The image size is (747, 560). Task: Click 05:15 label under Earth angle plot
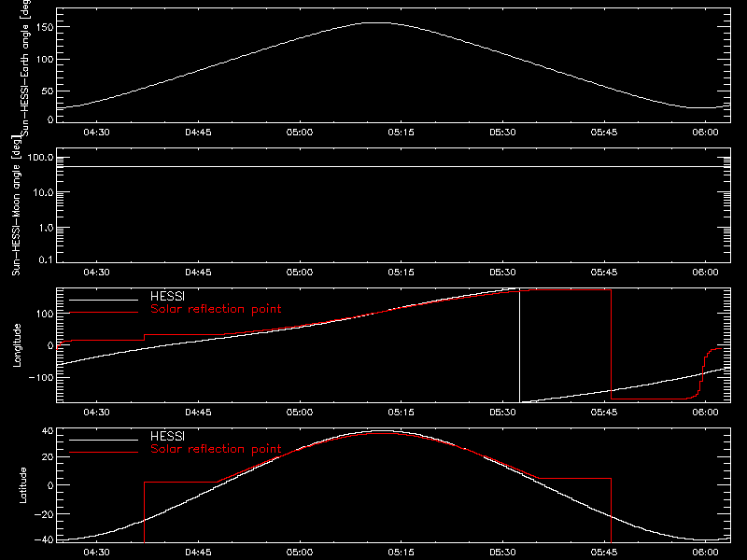(x=402, y=133)
